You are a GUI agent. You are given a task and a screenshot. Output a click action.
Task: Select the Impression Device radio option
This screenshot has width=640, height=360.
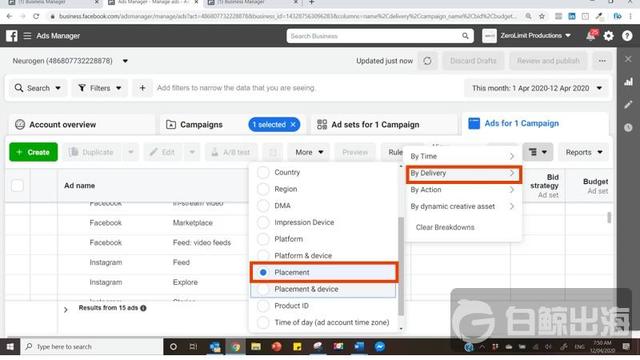(263, 222)
